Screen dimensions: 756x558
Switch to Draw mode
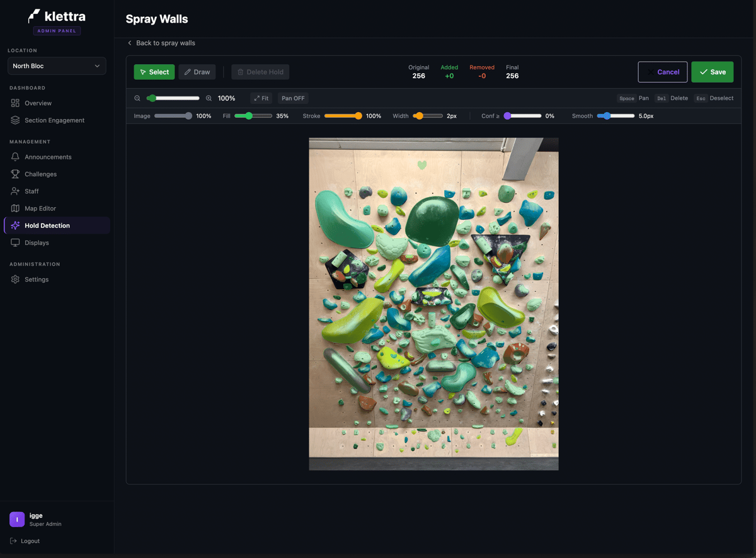pos(197,72)
